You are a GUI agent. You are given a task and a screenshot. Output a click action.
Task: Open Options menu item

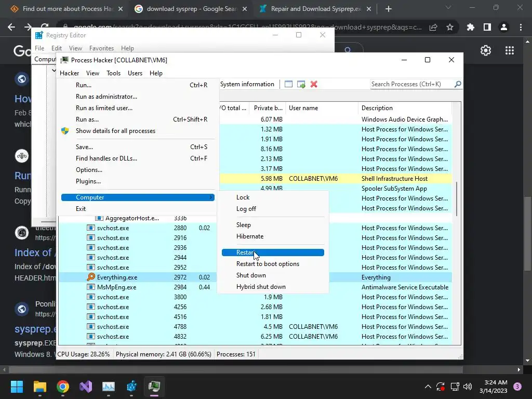click(89, 170)
